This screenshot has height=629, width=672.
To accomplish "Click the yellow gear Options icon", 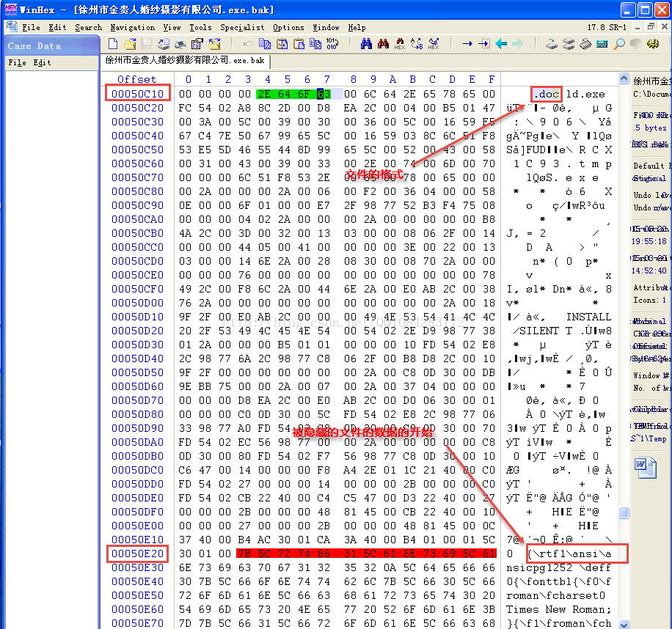I will (x=653, y=44).
